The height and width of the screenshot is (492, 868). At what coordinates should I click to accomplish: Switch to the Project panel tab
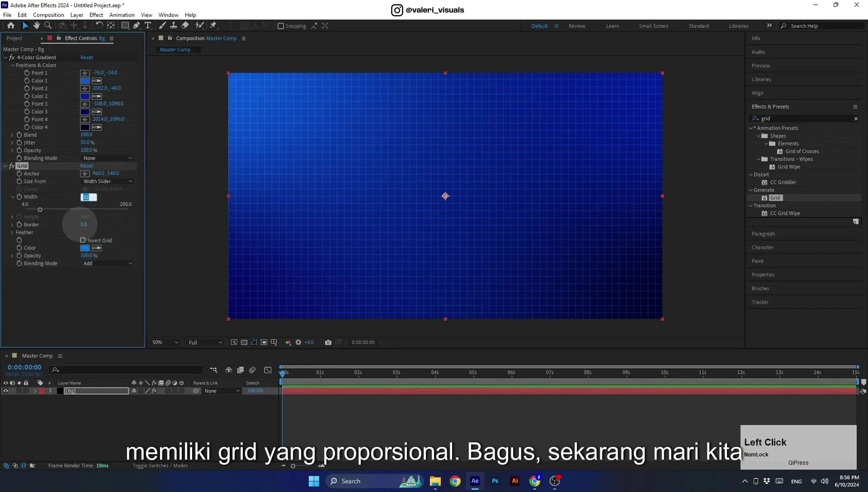14,38
